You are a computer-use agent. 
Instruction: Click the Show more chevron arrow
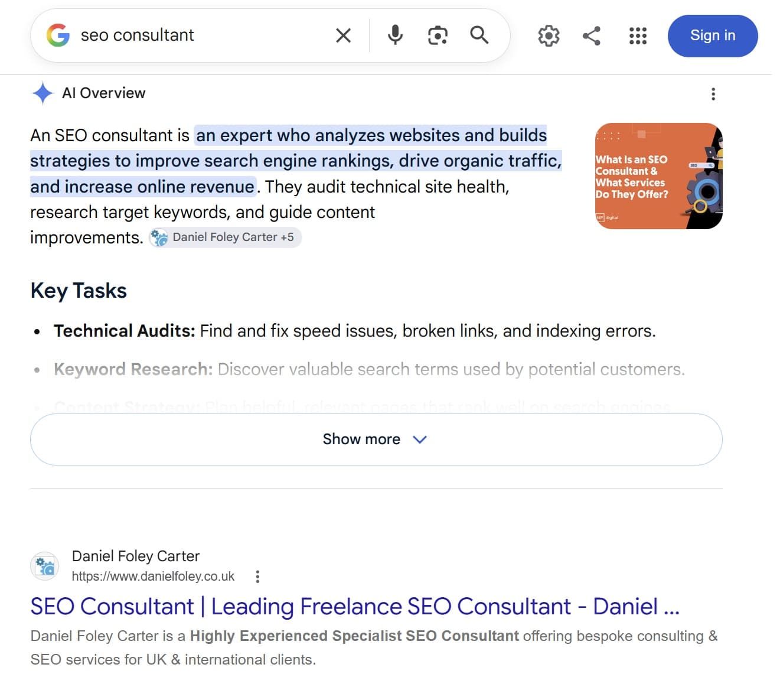coord(420,439)
